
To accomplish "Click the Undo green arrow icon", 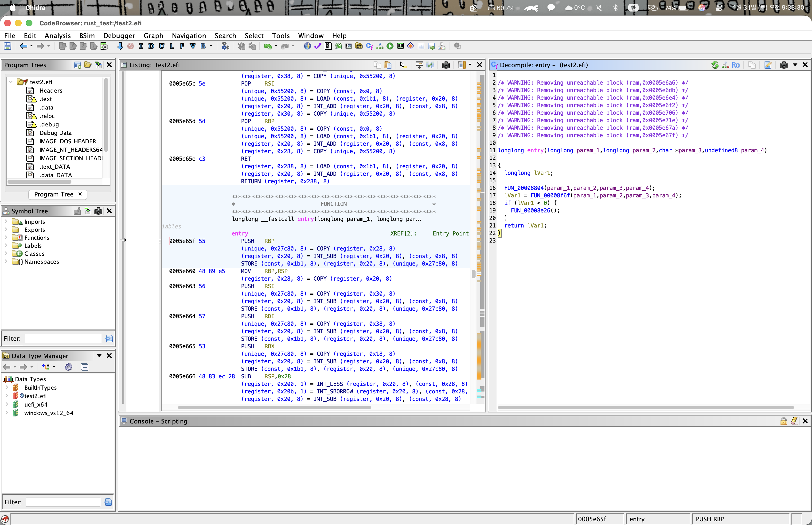I will point(267,46).
